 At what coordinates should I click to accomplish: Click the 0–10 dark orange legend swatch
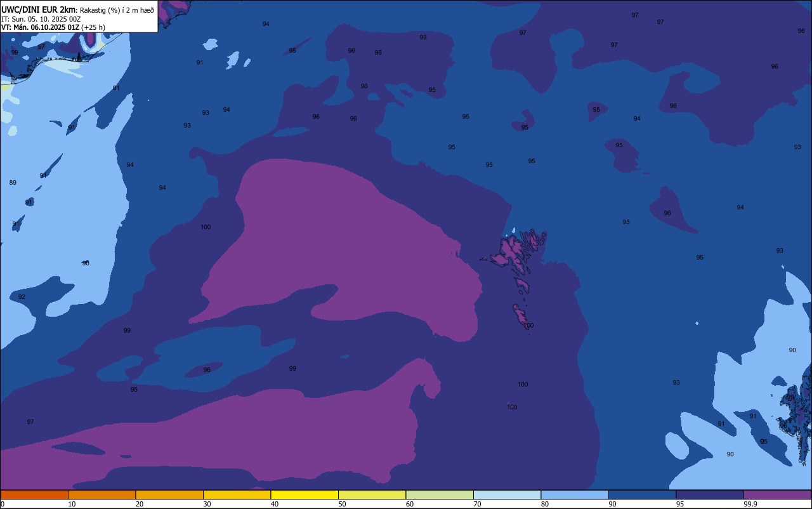pos(34,494)
